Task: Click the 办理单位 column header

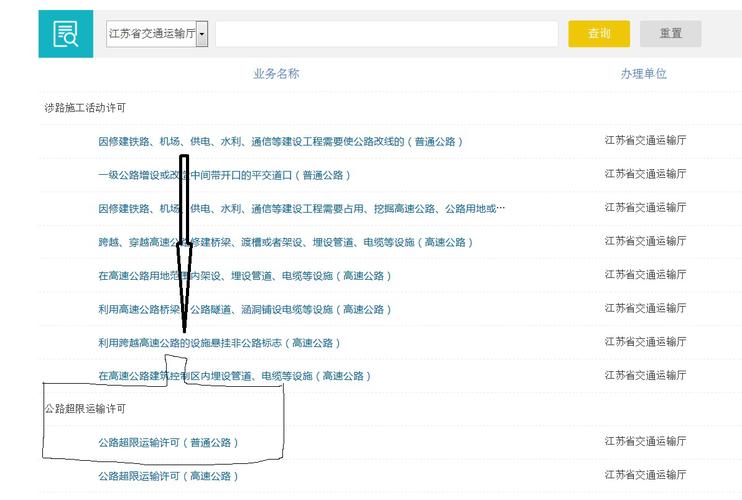Action: point(644,74)
